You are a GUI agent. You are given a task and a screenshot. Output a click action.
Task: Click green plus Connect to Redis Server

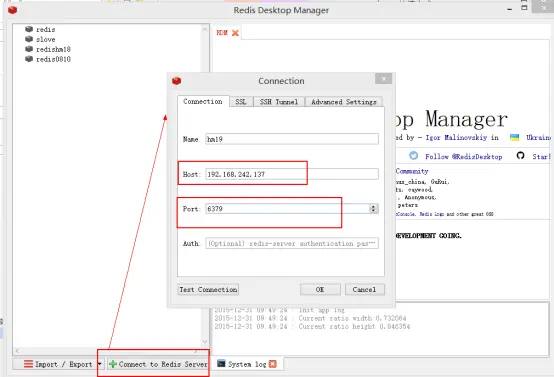pyautogui.click(x=158, y=364)
